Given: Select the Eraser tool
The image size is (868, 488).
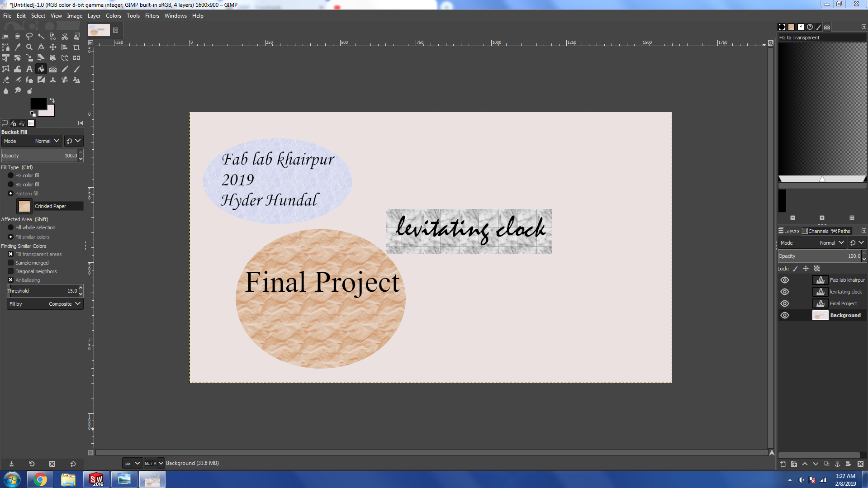Looking at the screenshot, I should pyautogui.click(x=6, y=80).
